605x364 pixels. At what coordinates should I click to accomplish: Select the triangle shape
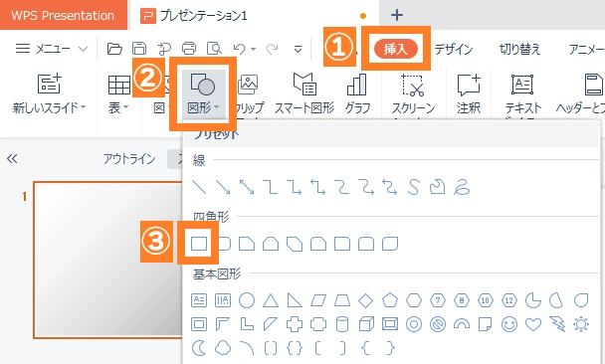pyautogui.click(x=271, y=300)
